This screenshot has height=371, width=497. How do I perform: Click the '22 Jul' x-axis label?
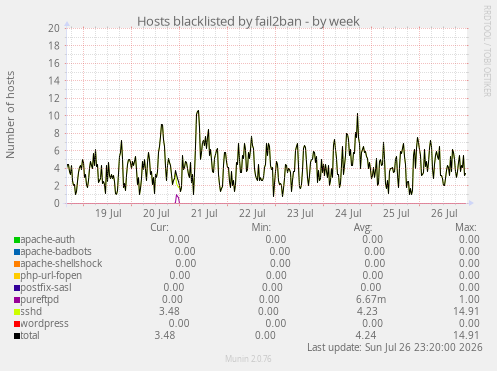252,213
